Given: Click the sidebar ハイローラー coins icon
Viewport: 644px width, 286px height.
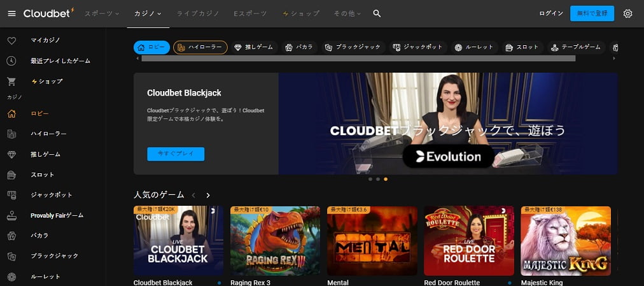Looking at the screenshot, I should click(11, 134).
